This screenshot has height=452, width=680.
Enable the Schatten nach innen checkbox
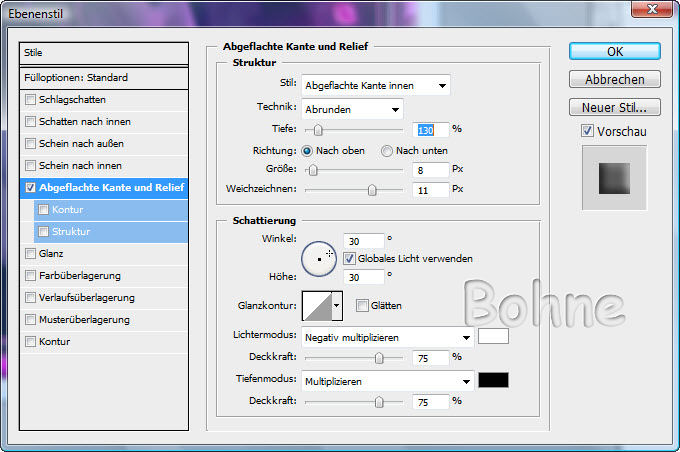(30, 121)
